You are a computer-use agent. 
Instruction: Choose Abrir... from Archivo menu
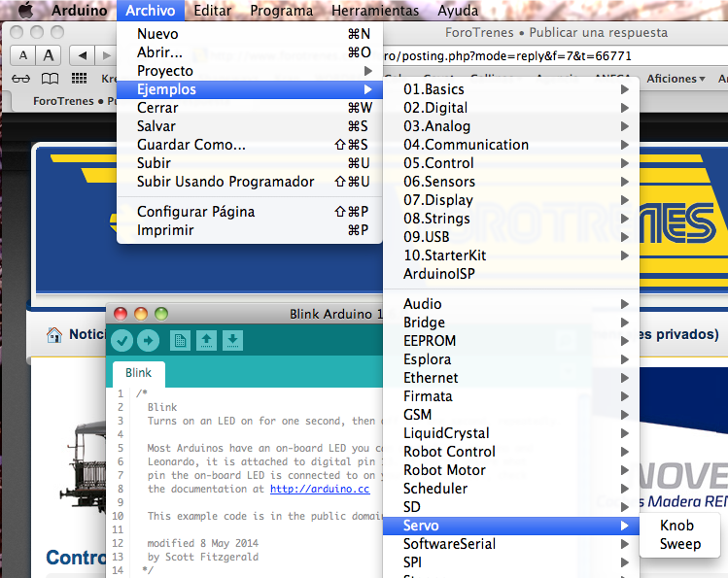[x=250, y=52]
